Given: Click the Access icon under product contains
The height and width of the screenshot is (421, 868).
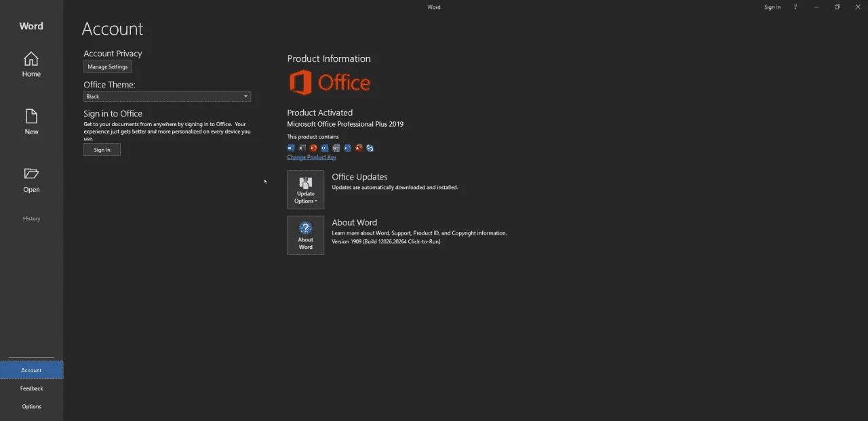Looking at the screenshot, I should pos(359,148).
